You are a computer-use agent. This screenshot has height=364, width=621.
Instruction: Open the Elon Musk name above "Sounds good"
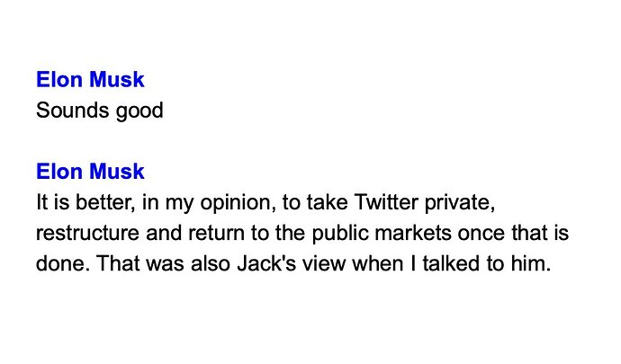pos(90,79)
